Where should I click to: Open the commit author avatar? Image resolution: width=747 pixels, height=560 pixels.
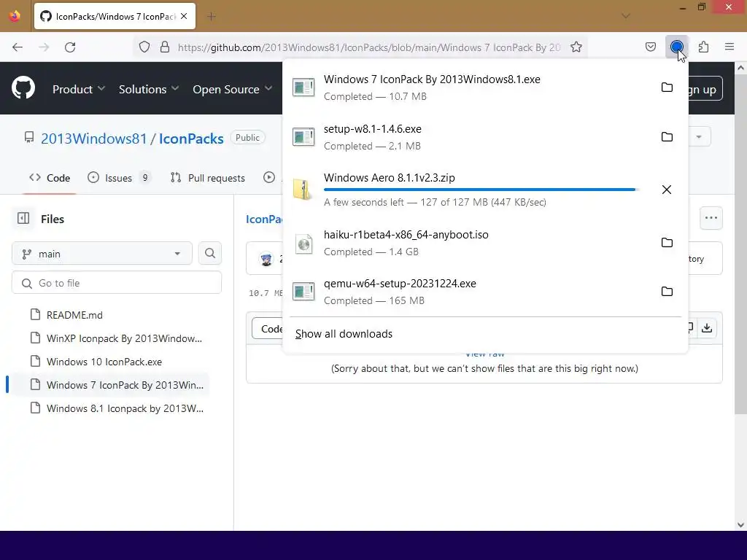[266, 259]
